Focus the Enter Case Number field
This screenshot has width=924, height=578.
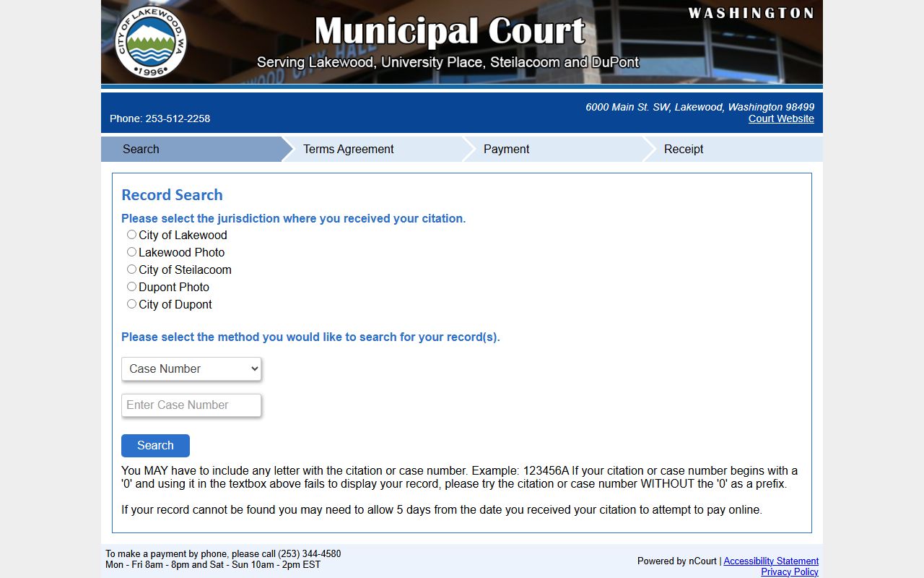191,405
